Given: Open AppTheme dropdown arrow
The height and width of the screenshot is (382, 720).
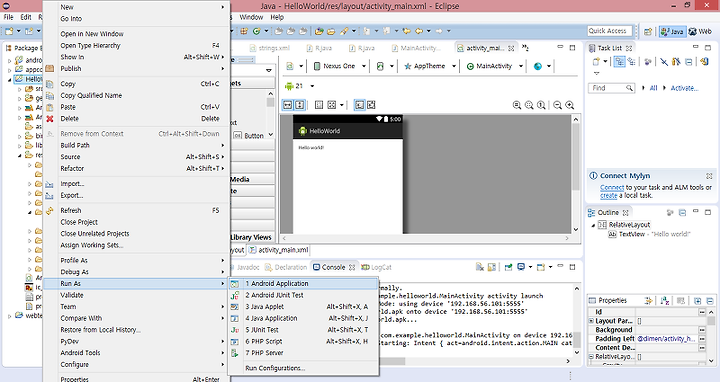Looking at the screenshot, I should coord(454,66).
